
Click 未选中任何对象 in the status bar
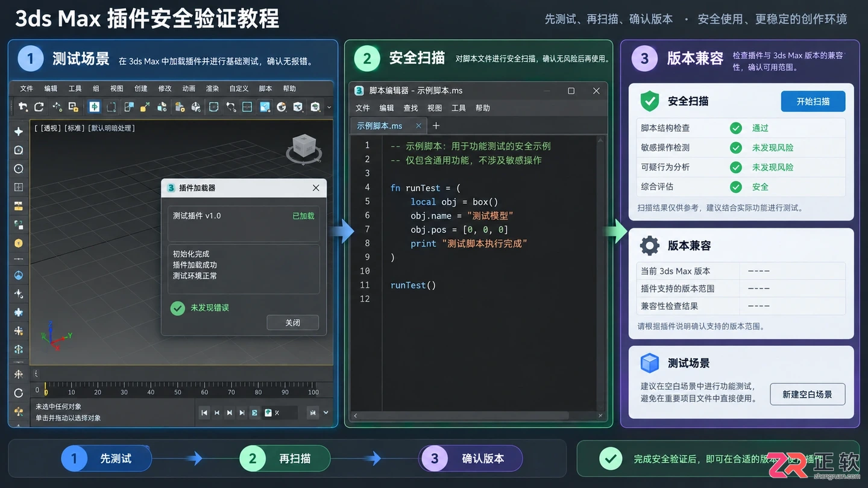pyautogui.click(x=58, y=407)
